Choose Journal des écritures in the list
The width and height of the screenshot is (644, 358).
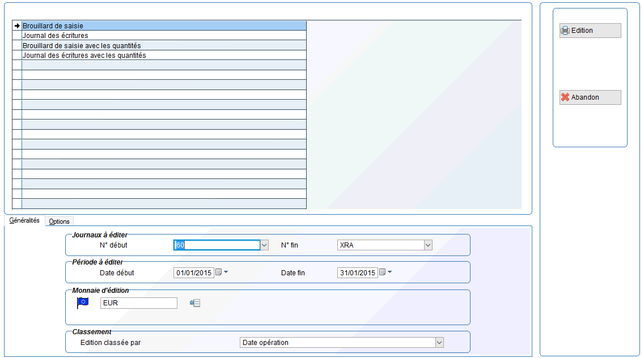(163, 36)
